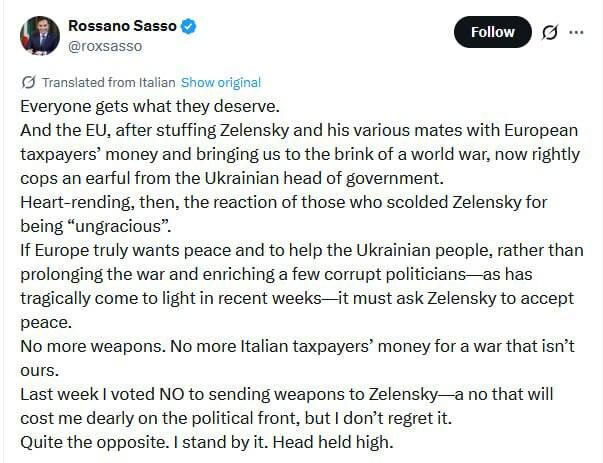Click the 'Translated from Italian' label

point(108,82)
